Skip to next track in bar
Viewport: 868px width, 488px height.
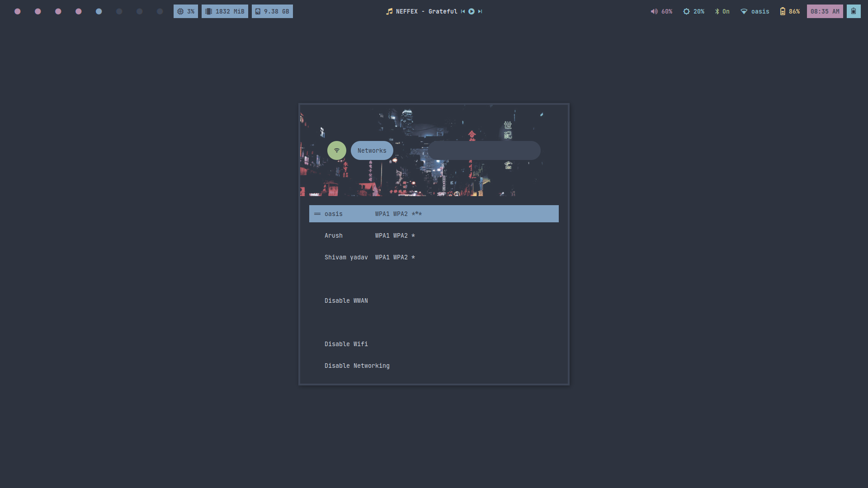point(480,11)
